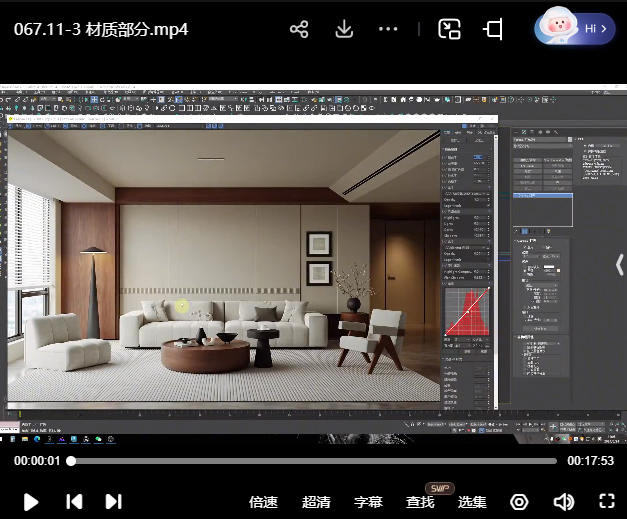Click the middle of the video progress bar
Screen dimensions: 627x519
[x=313, y=462]
